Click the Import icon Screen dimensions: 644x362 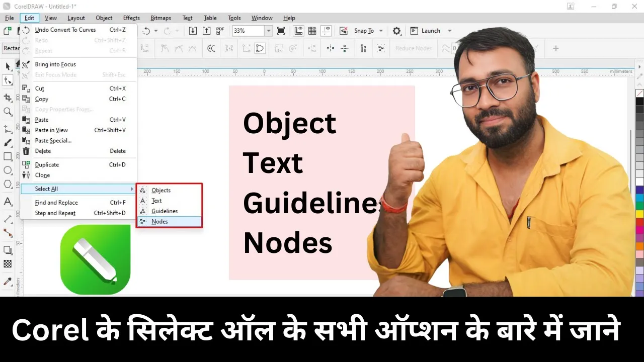(193, 31)
